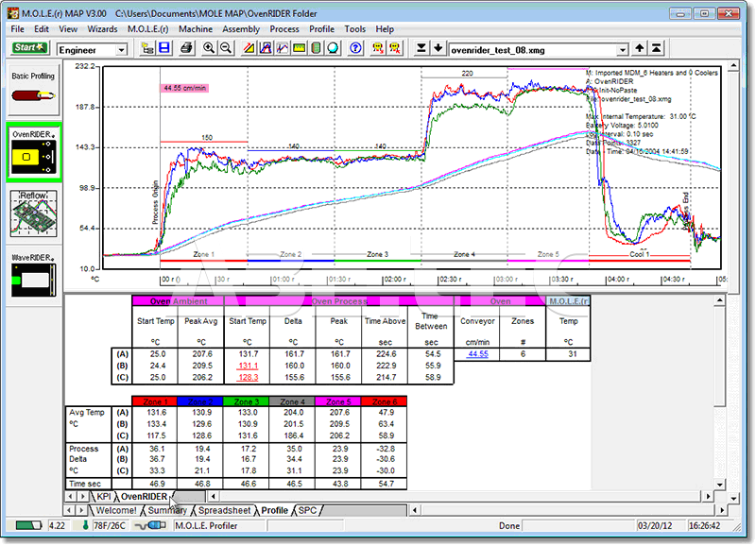Switch to the SPC tab
This screenshot has width=756, height=546.
pos(308,510)
